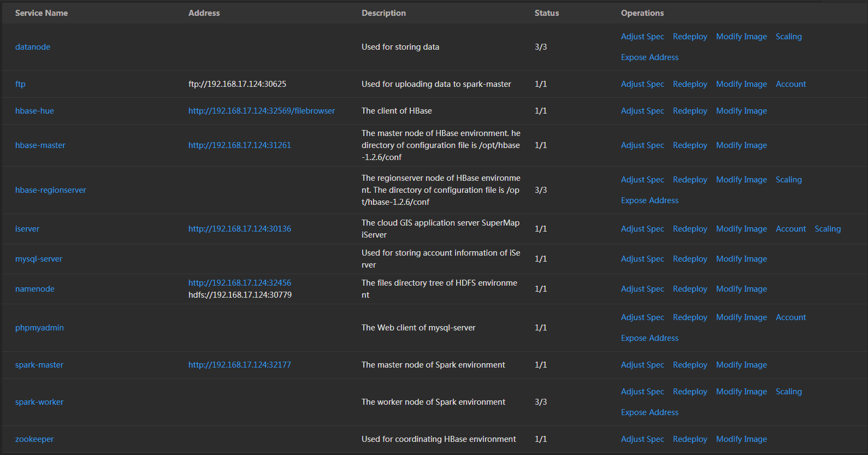The height and width of the screenshot is (455, 868).
Task: Open the hbase-hue filebrowser address link
Action: tap(261, 111)
